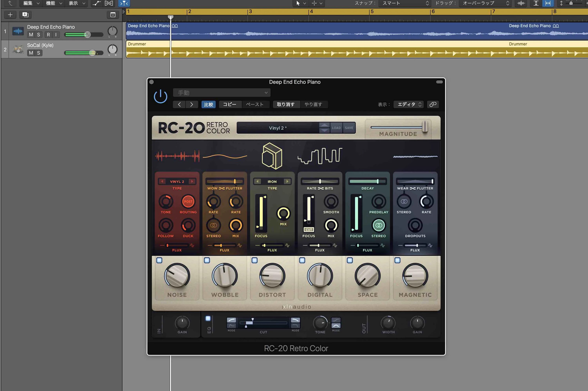Toggle the DISTORT module enable checkbox
Image resolution: width=588 pixels, height=391 pixels.
(254, 260)
